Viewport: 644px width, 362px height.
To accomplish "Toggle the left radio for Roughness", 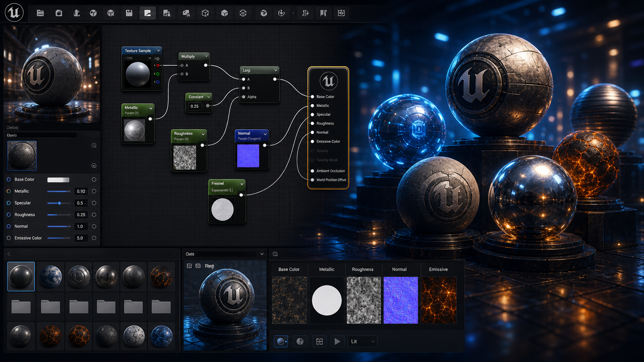I will point(8,215).
